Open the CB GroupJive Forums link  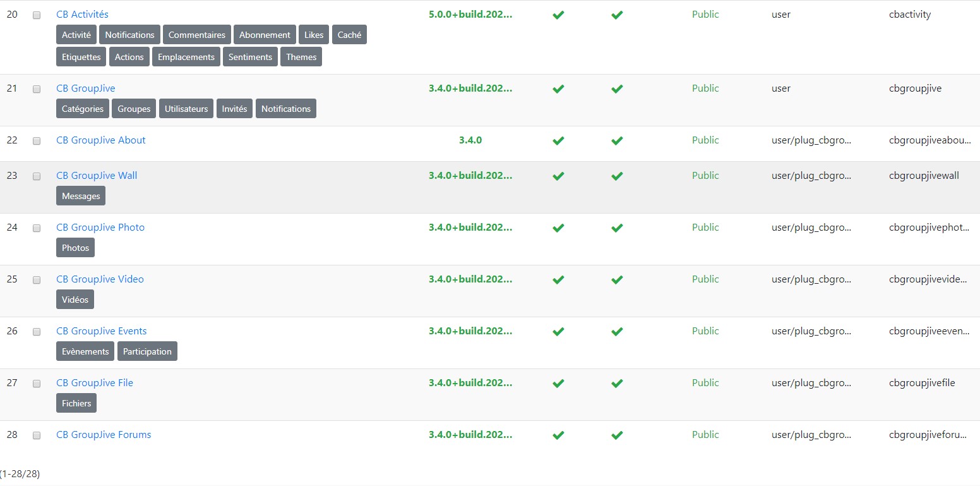104,434
